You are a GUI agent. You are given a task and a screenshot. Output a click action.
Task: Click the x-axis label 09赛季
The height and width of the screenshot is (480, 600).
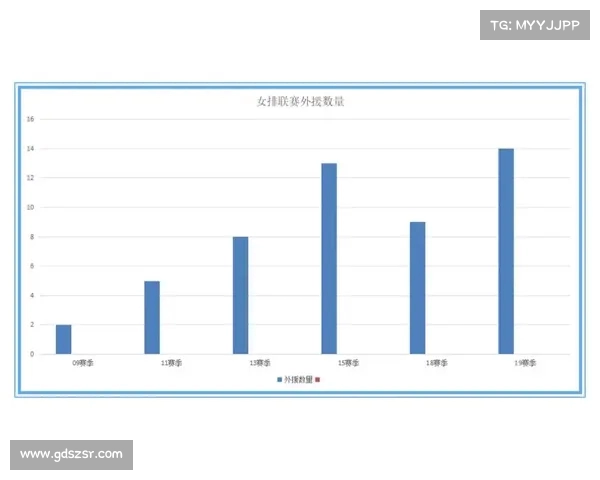coord(83,363)
